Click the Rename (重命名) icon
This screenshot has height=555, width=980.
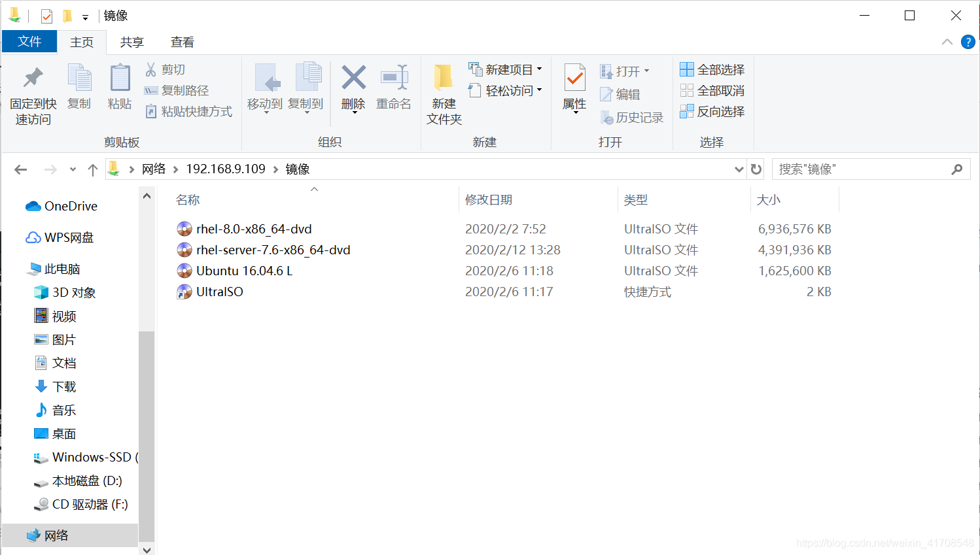click(x=394, y=78)
